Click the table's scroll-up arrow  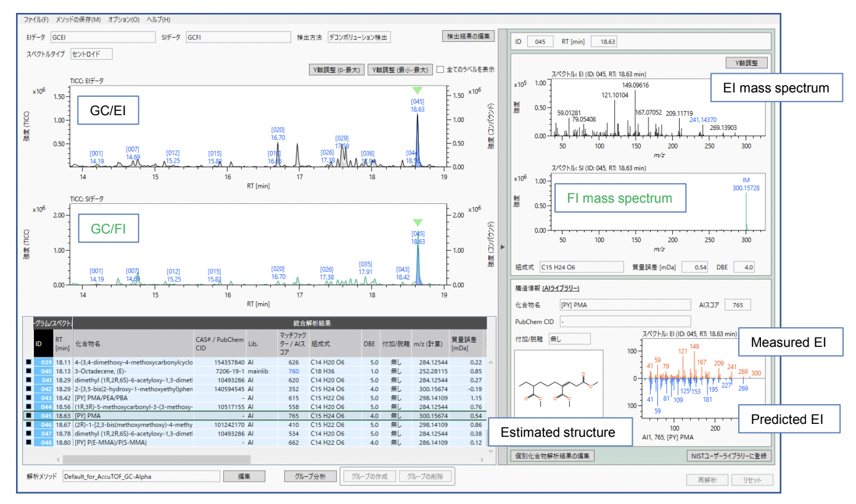tap(491, 362)
